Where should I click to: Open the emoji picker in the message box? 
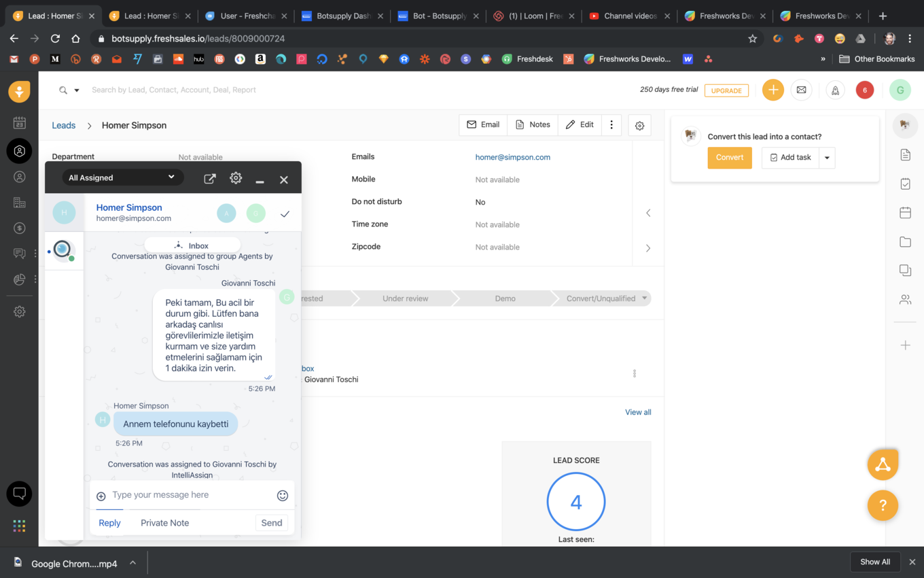282,495
